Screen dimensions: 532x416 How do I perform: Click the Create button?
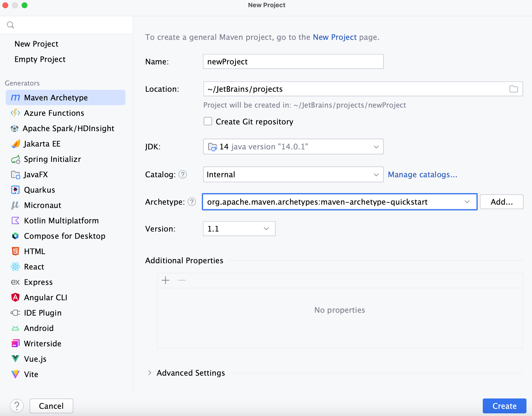pyautogui.click(x=504, y=406)
